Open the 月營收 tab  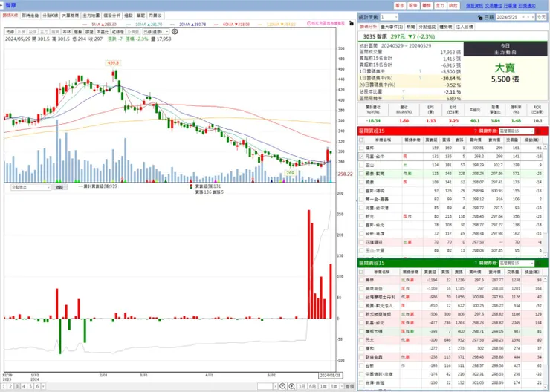155,16
